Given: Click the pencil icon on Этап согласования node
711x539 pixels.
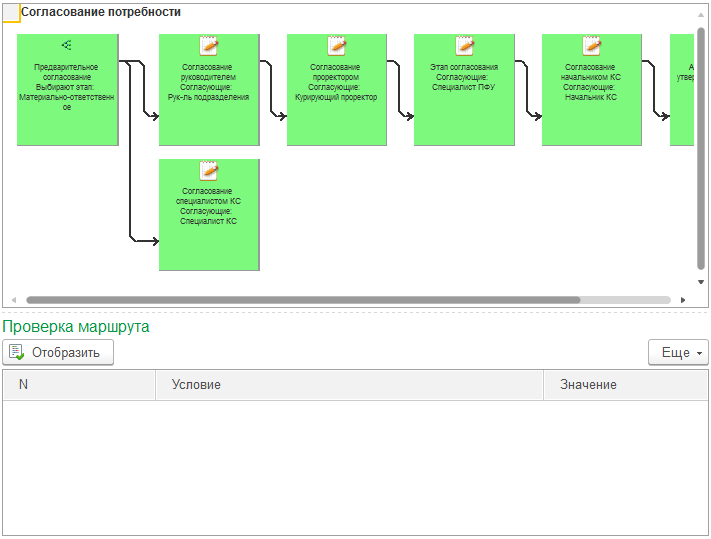Looking at the screenshot, I should point(464,45).
